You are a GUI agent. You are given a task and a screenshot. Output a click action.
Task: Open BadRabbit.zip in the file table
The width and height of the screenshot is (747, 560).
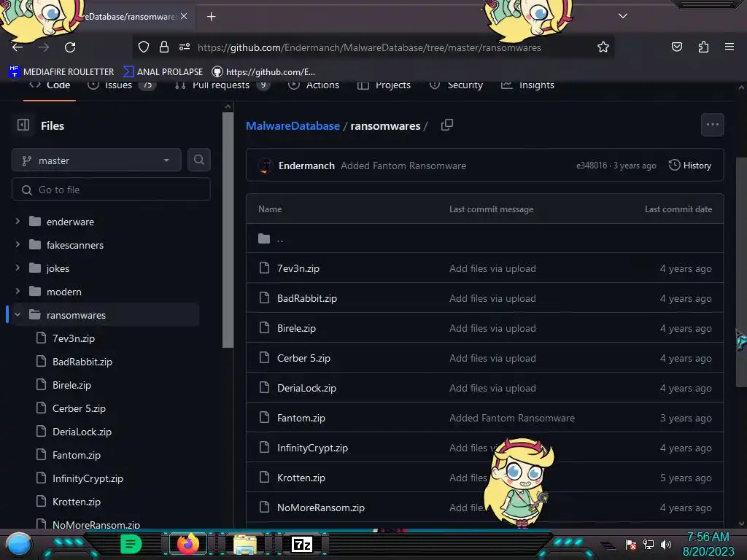307,298
